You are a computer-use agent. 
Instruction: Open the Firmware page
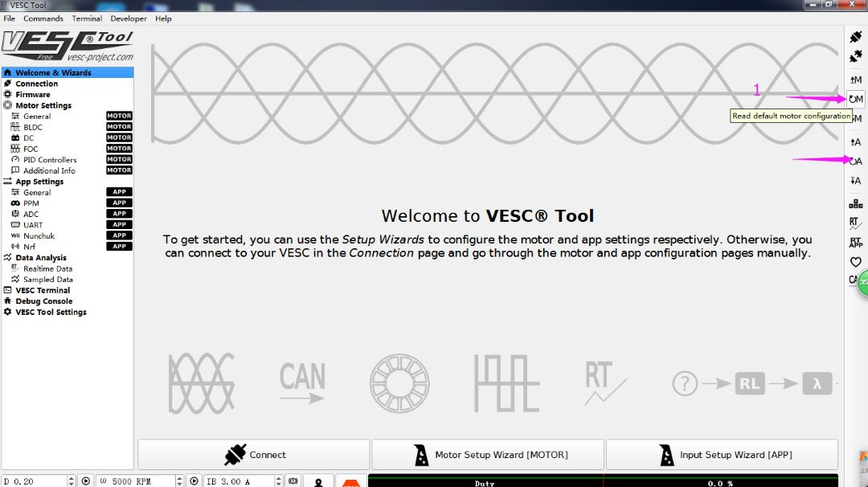pyautogui.click(x=68, y=95)
